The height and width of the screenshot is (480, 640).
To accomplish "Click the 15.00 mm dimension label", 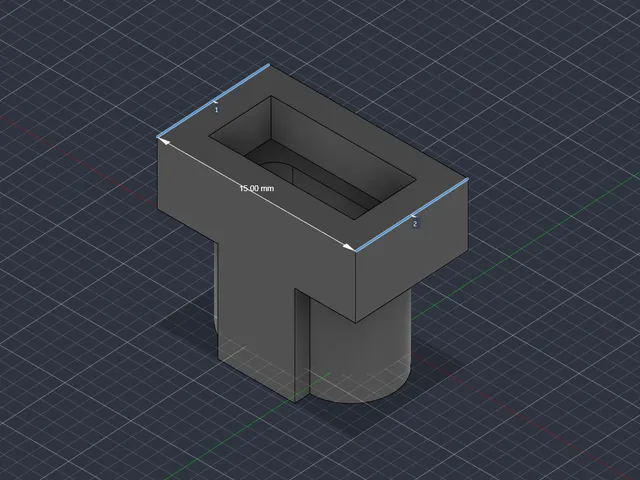I will coord(257,188).
